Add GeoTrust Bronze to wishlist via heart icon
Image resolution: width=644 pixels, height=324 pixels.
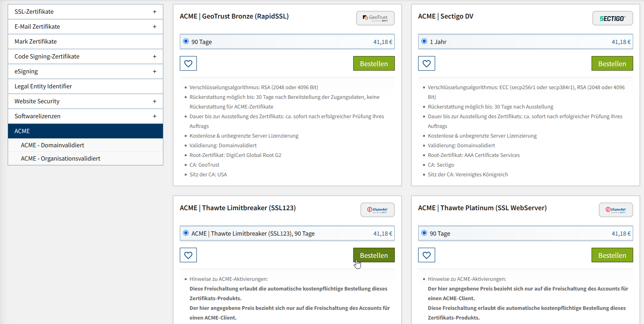click(x=188, y=63)
